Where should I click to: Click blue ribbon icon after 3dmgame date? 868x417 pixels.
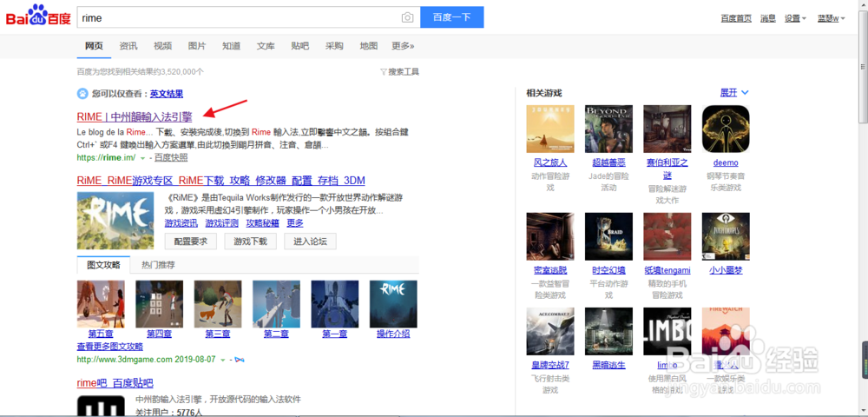point(240,360)
